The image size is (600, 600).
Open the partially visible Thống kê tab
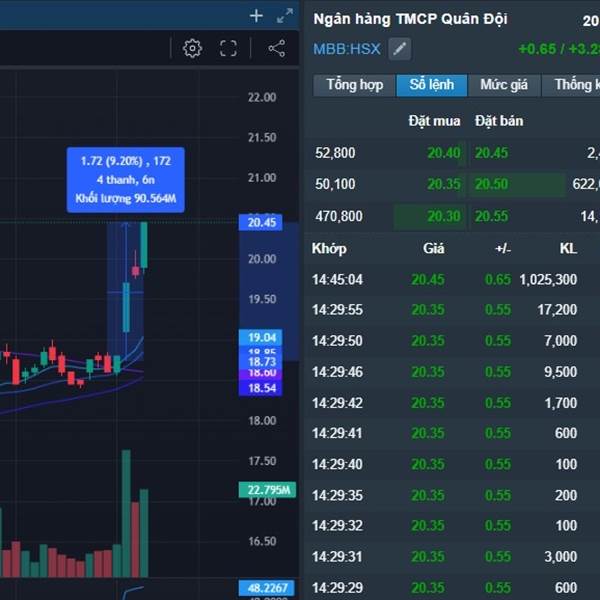(x=571, y=85)
